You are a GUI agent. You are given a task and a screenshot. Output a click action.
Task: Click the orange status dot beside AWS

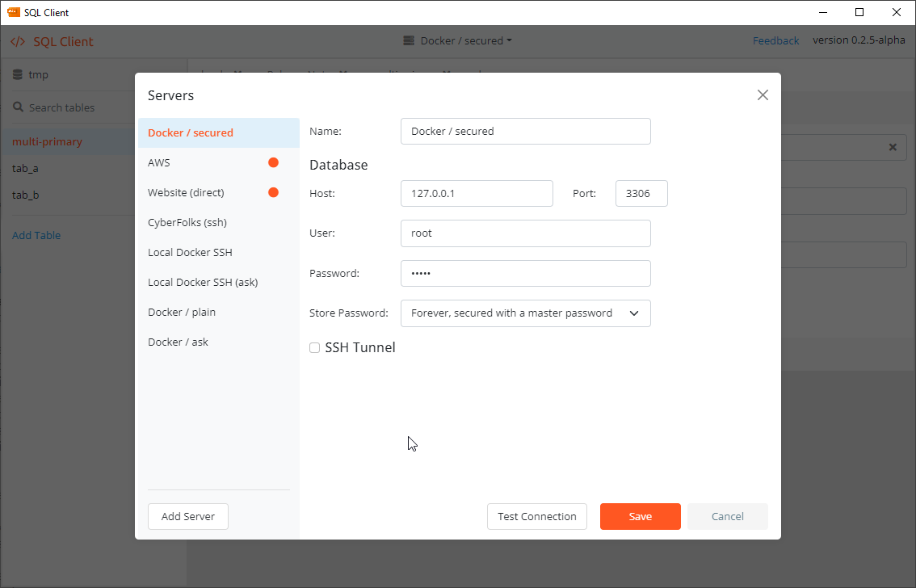tap(273, 162)
